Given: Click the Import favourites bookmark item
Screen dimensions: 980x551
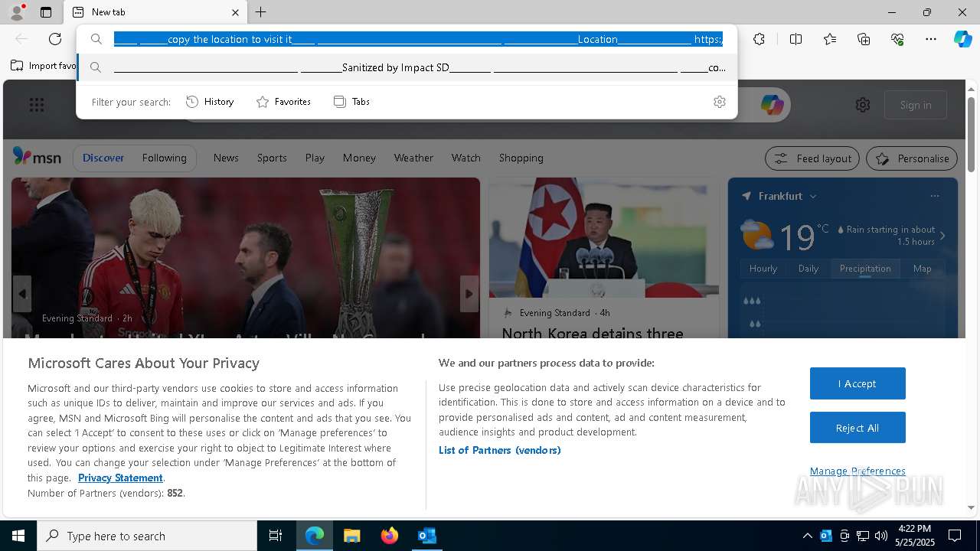Looking at the screenshot, I should 44,66.
